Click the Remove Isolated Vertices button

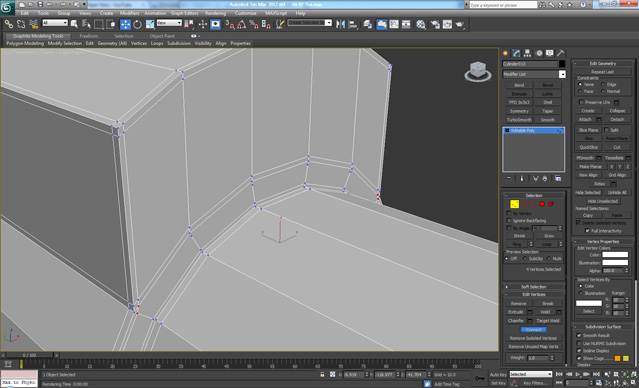533,338
